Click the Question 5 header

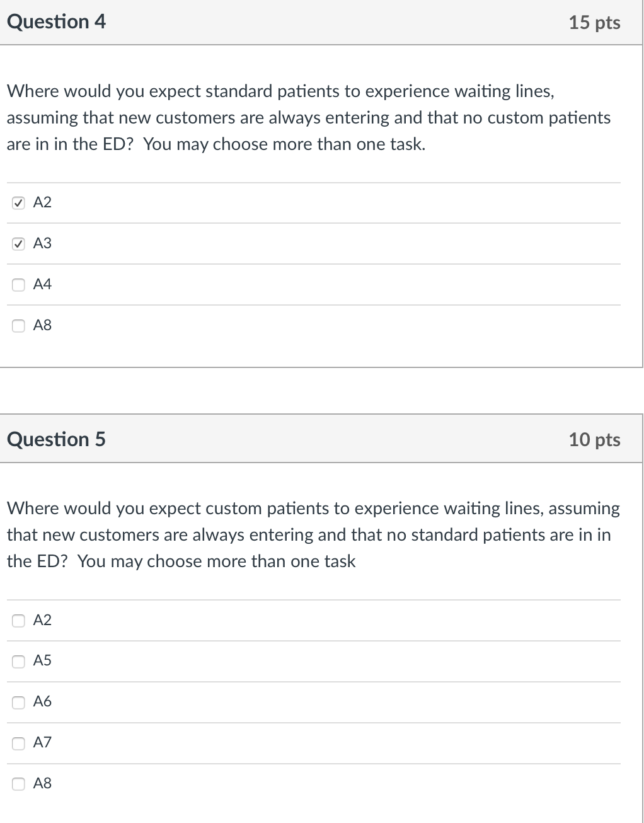(57, 439)
